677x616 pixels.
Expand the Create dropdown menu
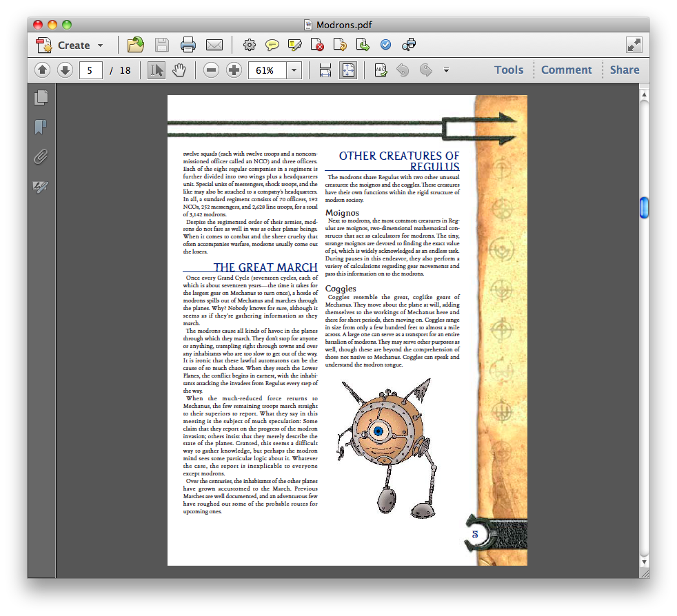click(101, 45)
